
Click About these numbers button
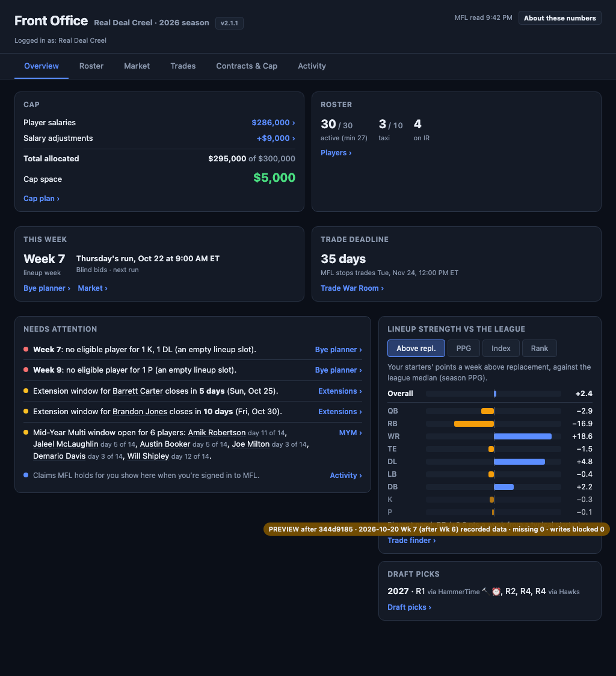[559, 18]
